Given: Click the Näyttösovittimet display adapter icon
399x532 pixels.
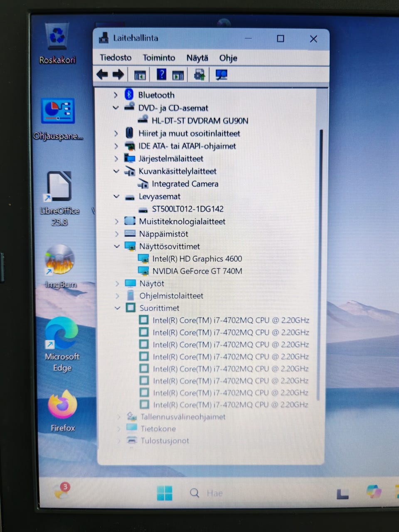Looking at the screenshot, I should click(x=131, y=246).
